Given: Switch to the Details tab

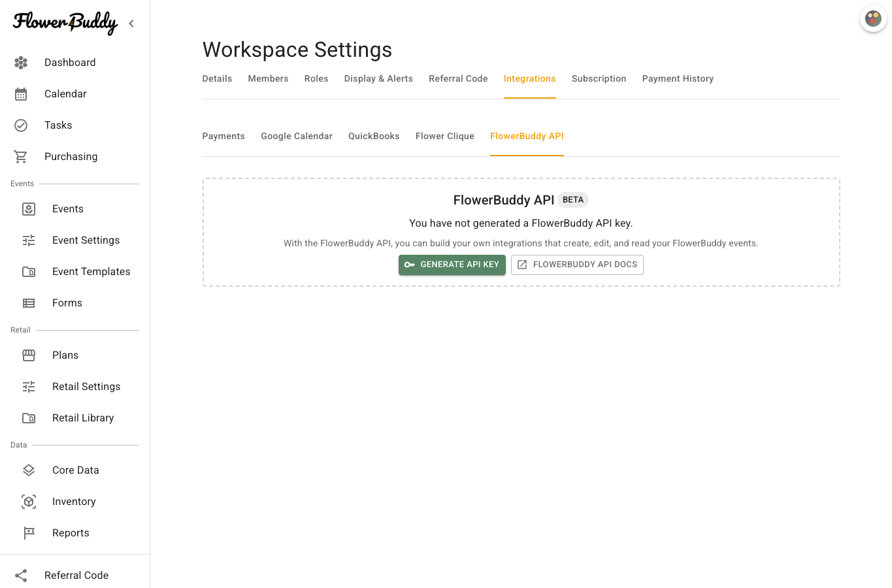Looking at the screenshot, I should (217, 79).
